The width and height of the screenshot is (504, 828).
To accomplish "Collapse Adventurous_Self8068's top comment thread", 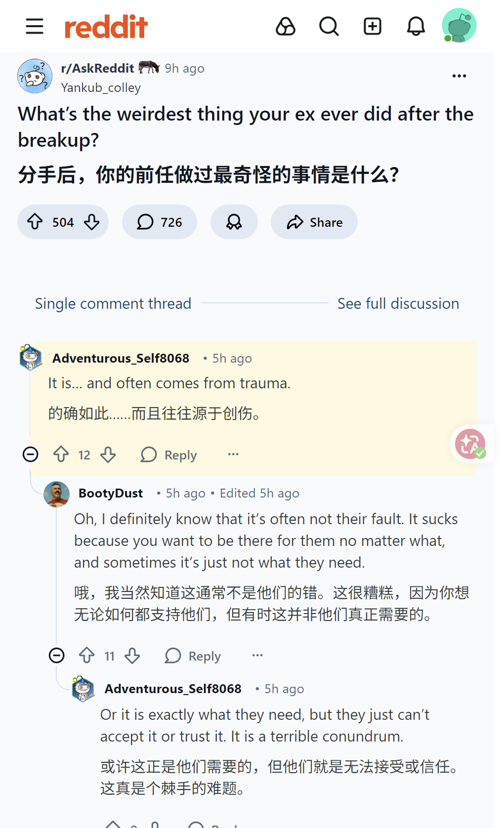I will (x=31, y=454).
